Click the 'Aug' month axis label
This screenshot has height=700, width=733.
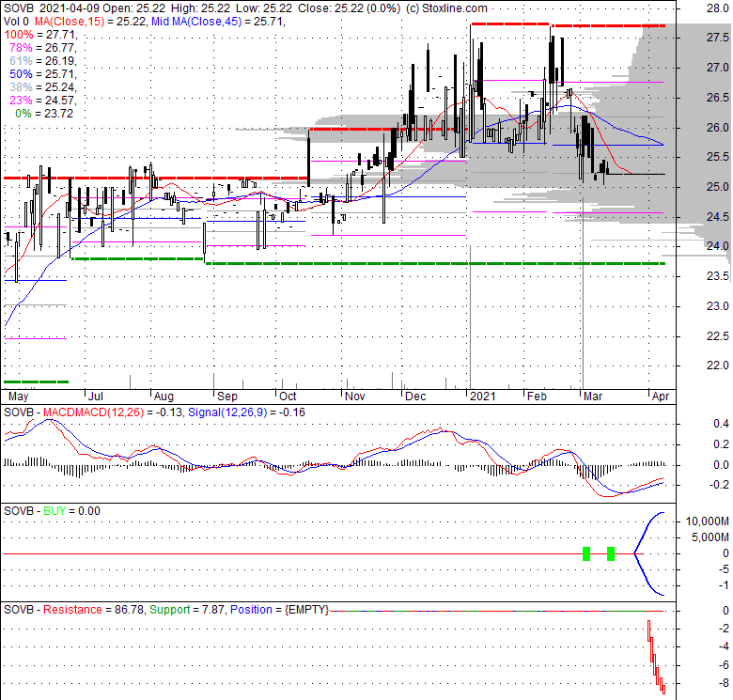(164, 397)
